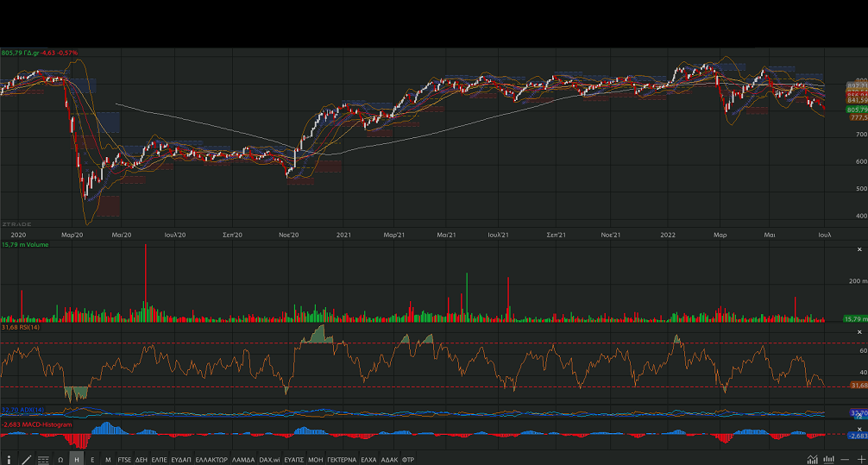Close the Volume panel
Screen dimensions: 868x465
click(x=859, y=248)
